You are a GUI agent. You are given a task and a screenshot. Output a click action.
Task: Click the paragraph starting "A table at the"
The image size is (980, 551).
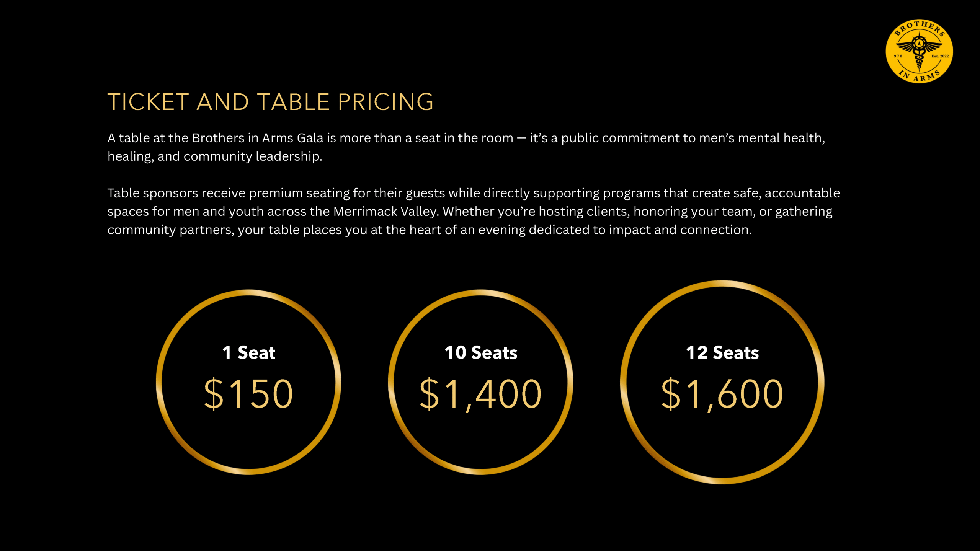466,147
